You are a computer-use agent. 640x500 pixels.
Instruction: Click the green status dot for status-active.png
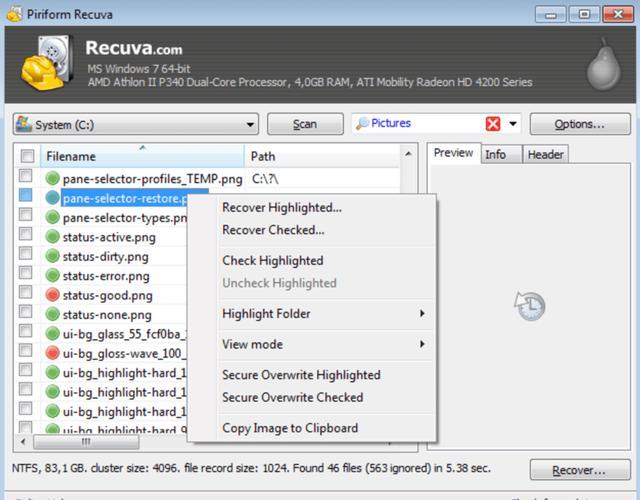point(52,237)
